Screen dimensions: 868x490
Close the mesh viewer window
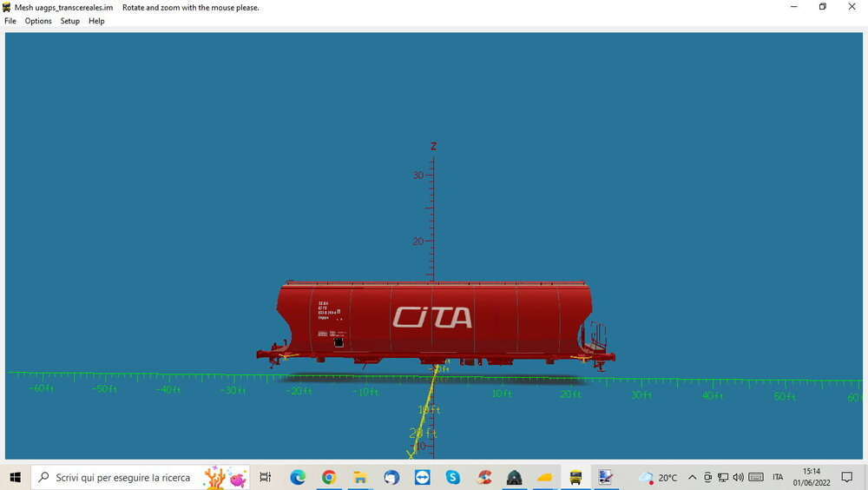coord(852,7)
